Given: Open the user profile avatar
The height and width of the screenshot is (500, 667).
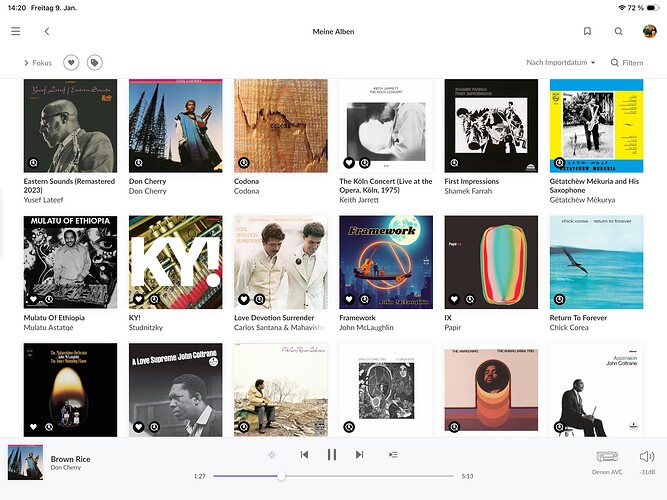Looking at the screenshot, I should tap(649, 31).
